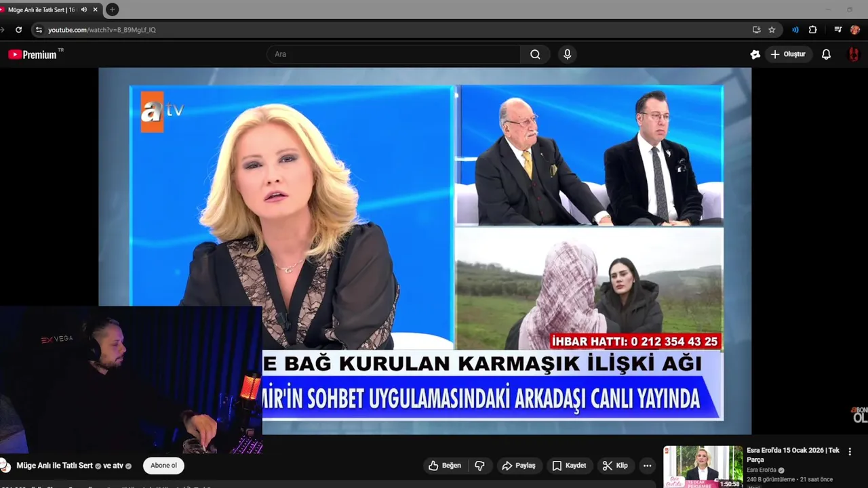
Task: Click the sparkle icon left of Oluştur
Action: 755,54
